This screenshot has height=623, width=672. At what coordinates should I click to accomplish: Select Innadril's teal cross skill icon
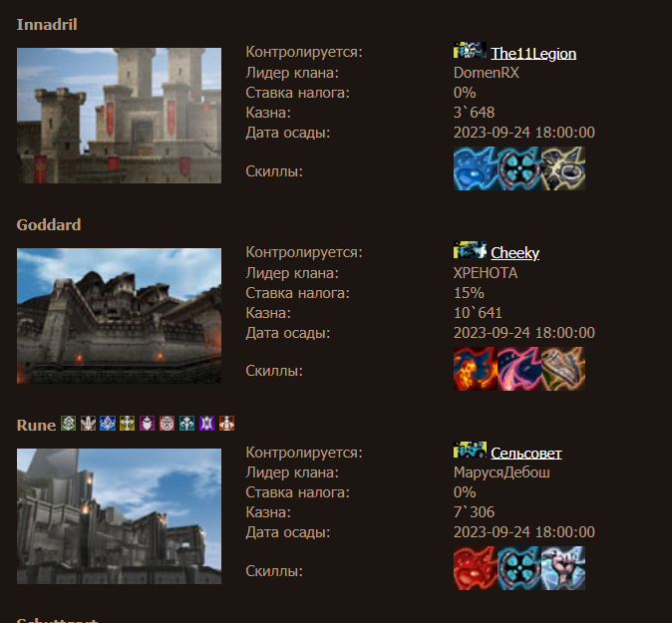point(518,169)
